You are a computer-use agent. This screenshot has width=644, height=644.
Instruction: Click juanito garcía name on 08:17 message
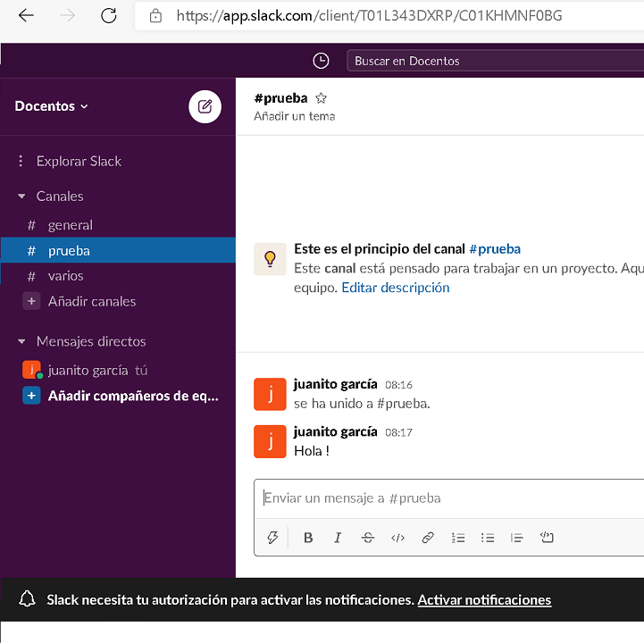pyautogui.click(x=335, y=431)
